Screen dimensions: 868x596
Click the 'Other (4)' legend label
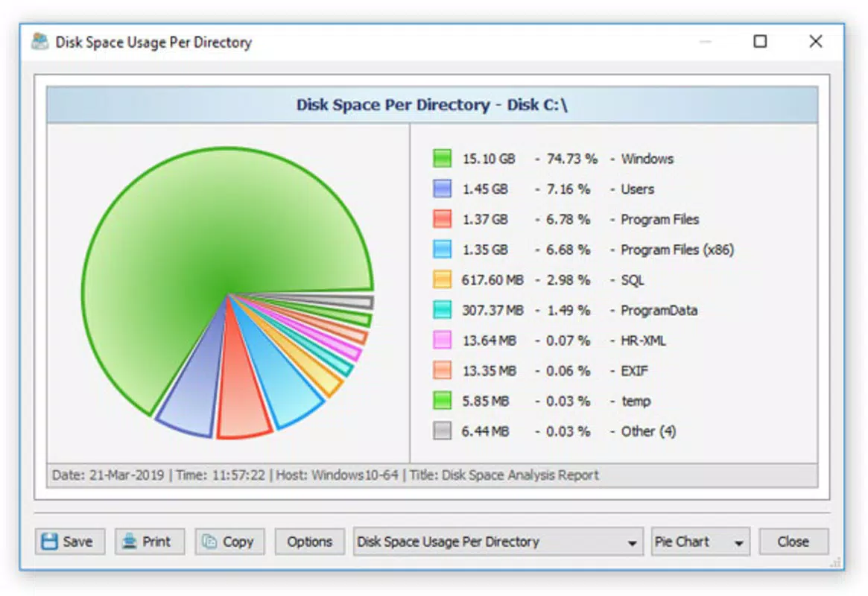pos(648,431)
